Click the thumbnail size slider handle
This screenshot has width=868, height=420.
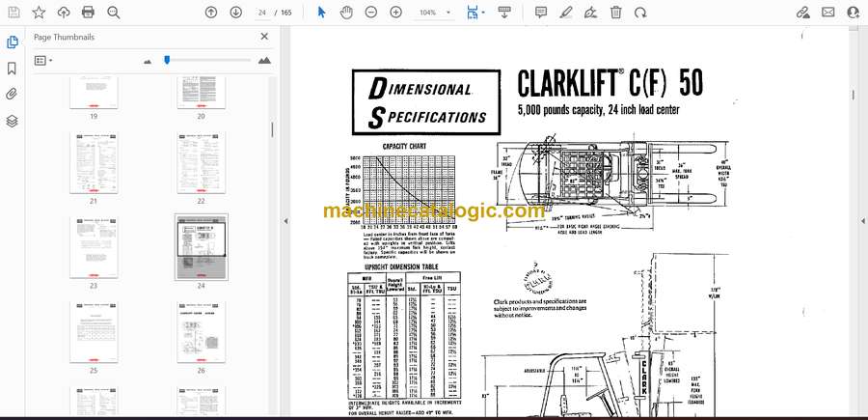point(167,60)
